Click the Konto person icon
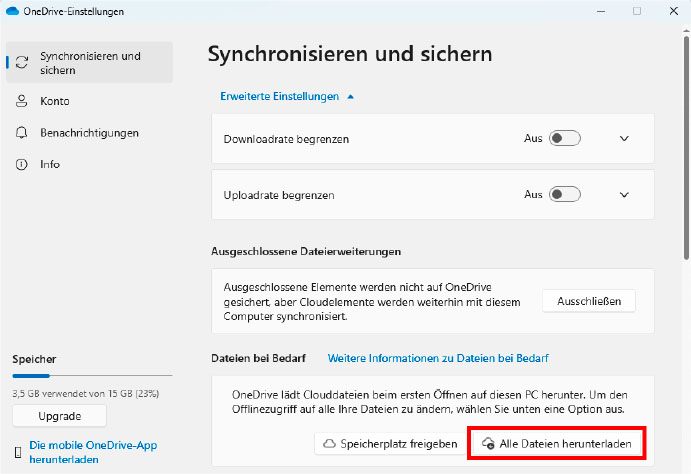This screenshot has height=474, width=691. (22, 101)
